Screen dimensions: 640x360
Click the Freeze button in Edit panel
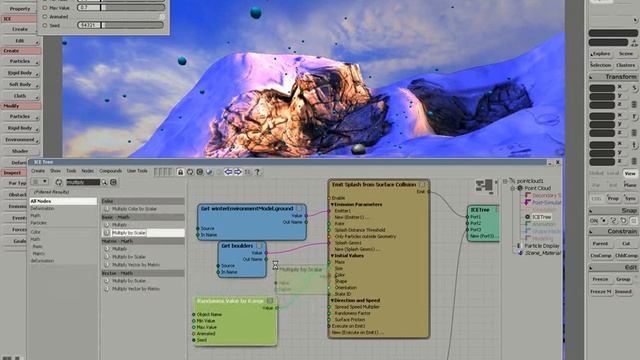tap(600, 280)
